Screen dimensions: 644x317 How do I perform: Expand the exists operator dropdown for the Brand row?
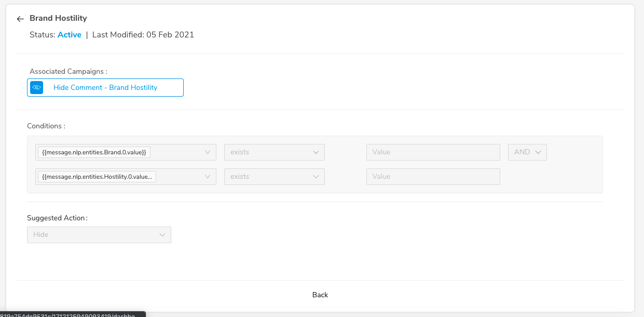pos(275,152)
